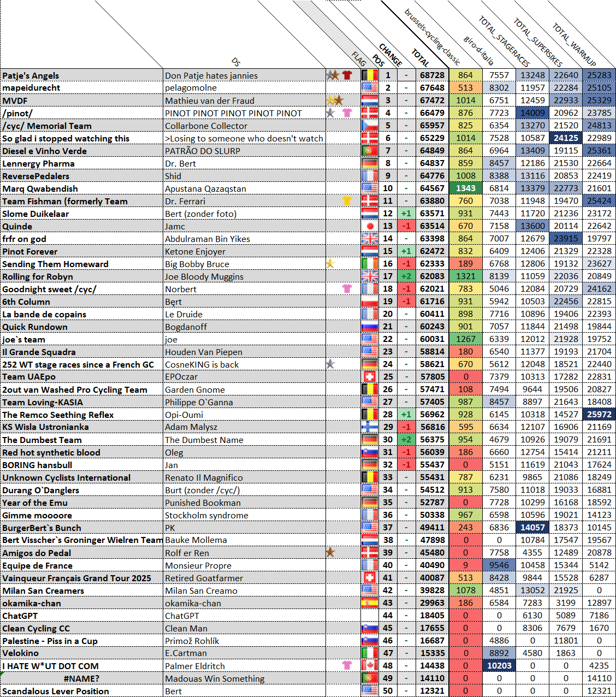Select bronze star in Amigos do Pedal row
The height and width of the screenshot is (697, 616).
(x=330, y=553)
